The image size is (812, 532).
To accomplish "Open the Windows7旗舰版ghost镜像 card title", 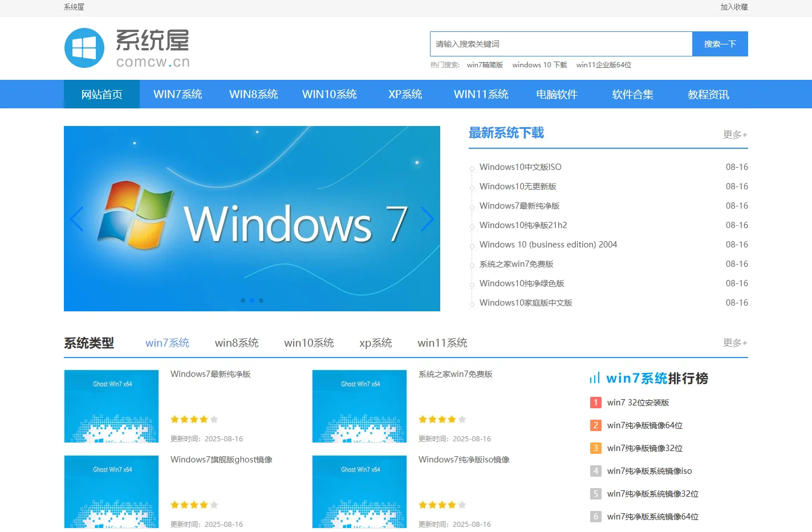I will coord(221,460).
